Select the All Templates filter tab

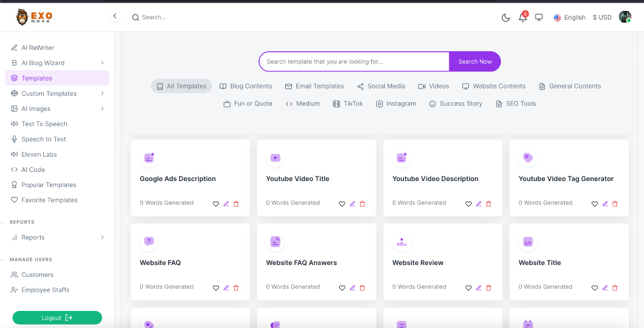(181, 86)
